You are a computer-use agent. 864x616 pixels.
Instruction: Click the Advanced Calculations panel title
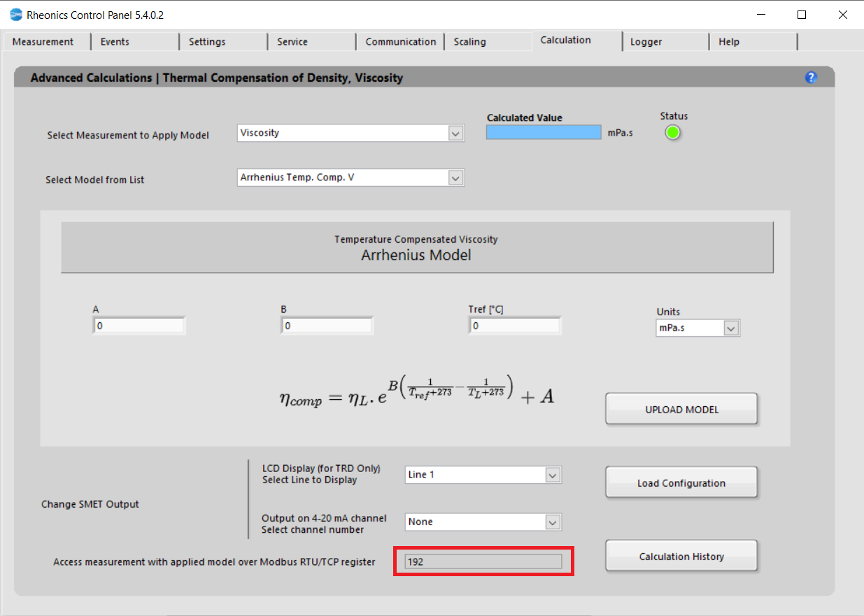point(217,78)
